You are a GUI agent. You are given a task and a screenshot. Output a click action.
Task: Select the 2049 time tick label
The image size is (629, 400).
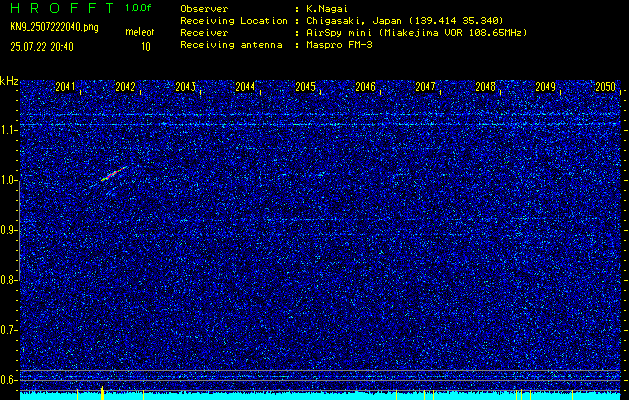click(x=546, y=87)
